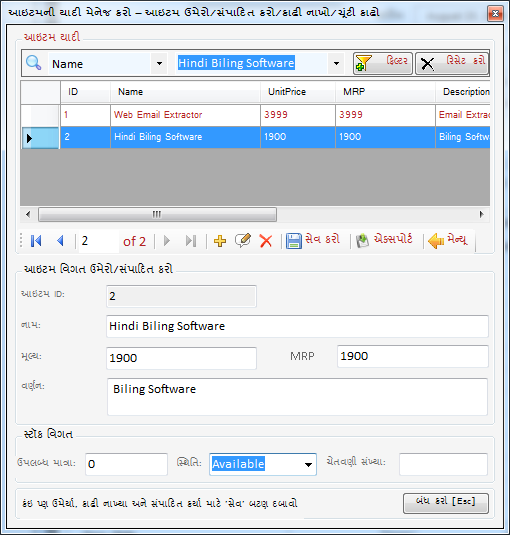This screenshot has width=510, height=535.
Task: Click the empty warning number field
Action: click(443, 464)
